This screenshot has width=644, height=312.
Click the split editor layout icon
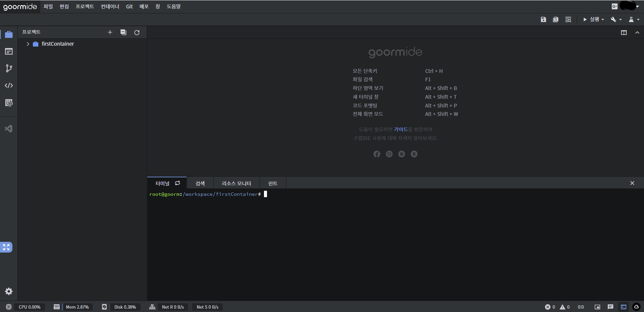[624, 33]
